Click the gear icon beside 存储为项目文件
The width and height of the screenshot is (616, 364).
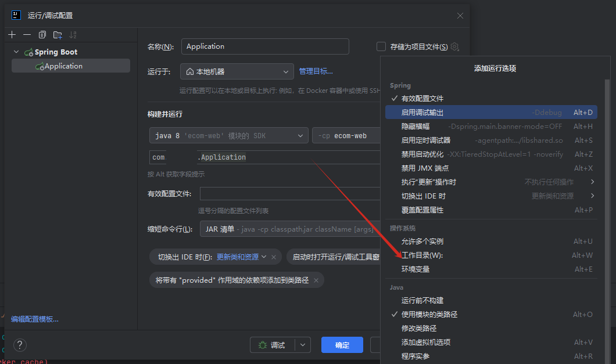pos(455,46)
